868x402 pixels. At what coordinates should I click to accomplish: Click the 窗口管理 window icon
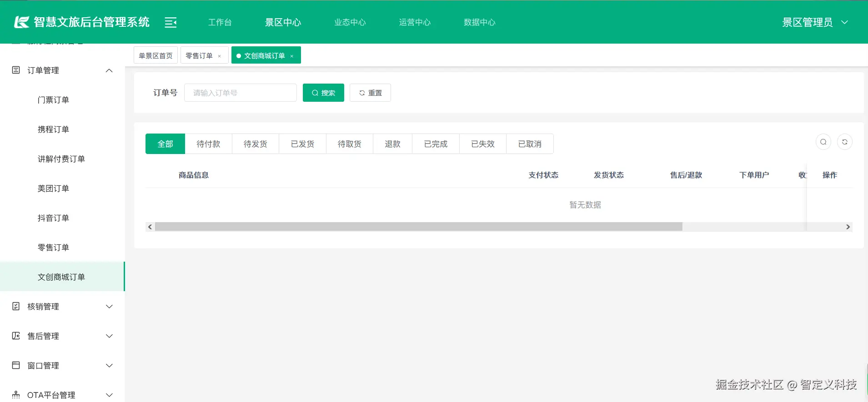tap(16, 365)
